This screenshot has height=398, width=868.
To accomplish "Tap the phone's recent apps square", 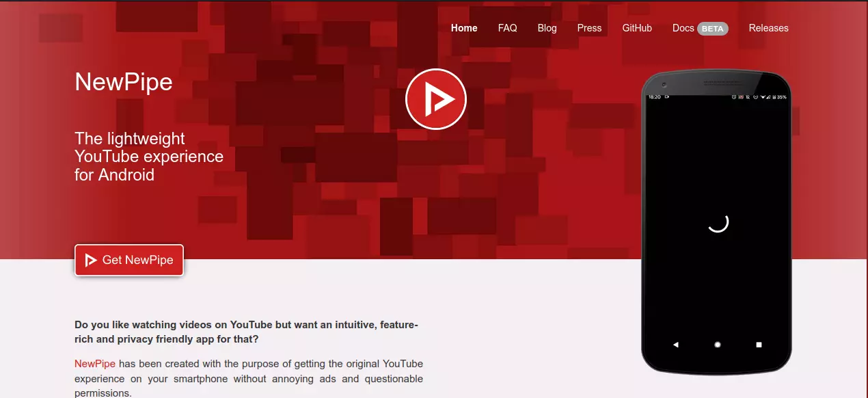I will 759,345.
